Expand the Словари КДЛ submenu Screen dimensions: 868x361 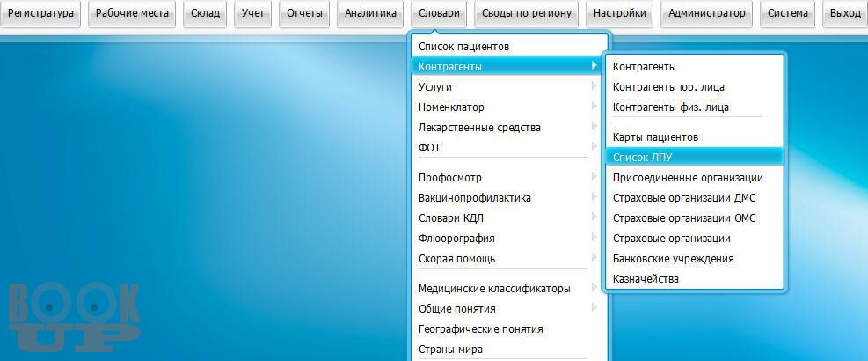tap(508, 218)
